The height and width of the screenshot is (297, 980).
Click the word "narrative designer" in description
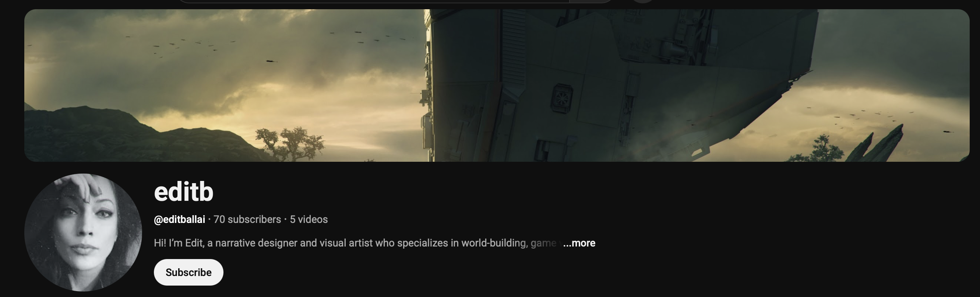(256, 243)
